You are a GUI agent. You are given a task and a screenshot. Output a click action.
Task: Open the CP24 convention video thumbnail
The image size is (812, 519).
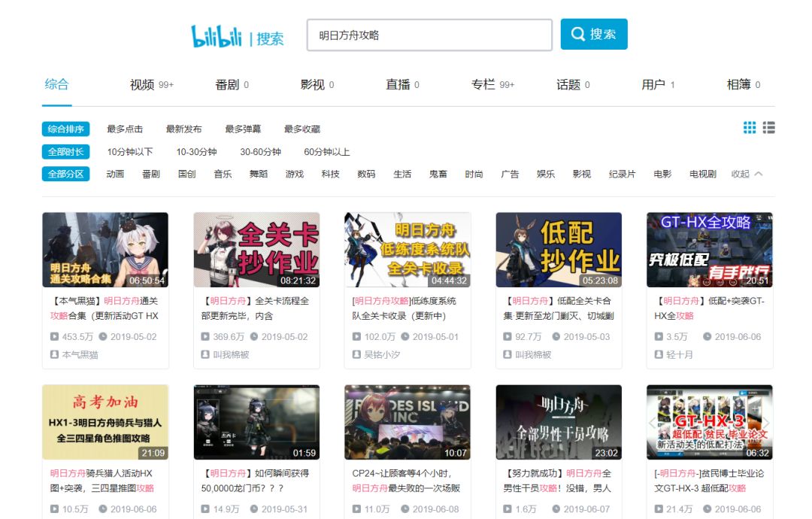[408, 422]
